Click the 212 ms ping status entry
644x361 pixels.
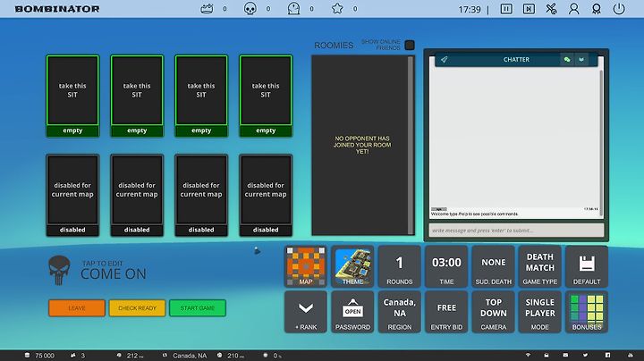[131, 356]
